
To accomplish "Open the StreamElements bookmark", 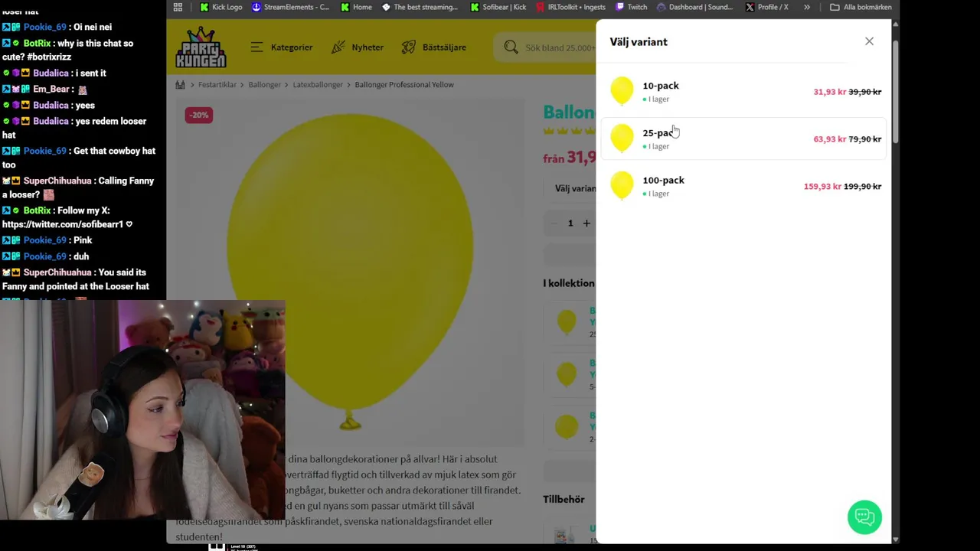I will click(x=290, y=7).
